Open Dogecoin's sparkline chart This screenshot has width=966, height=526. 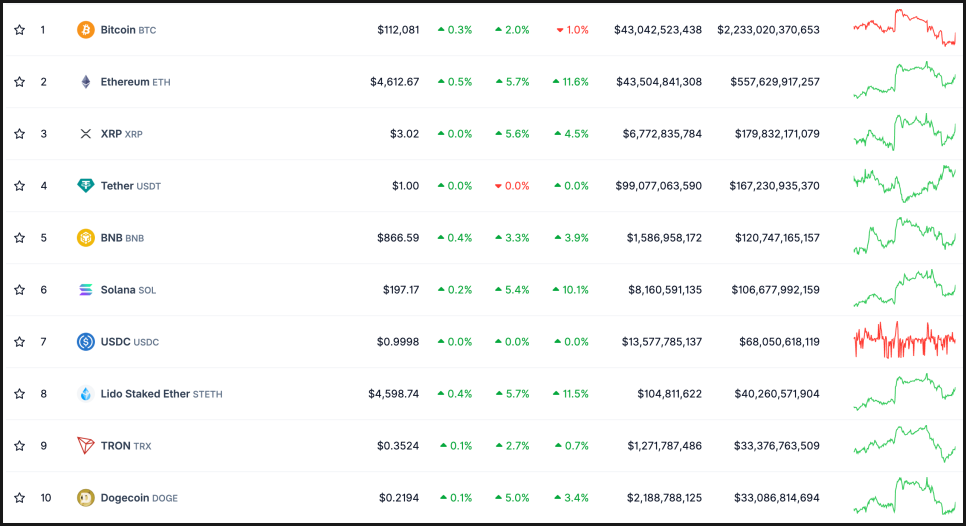click(x=904, y=496)
